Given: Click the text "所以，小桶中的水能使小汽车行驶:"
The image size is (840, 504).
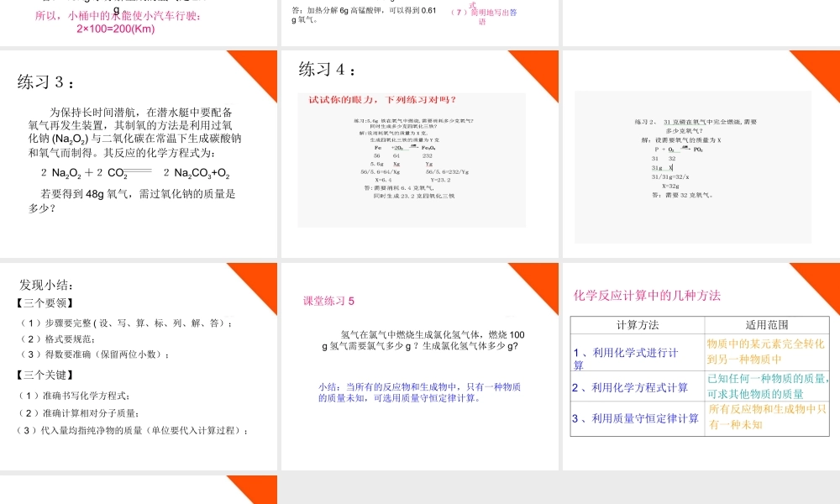Looking at the screenshot, I should tap(118, 16).
